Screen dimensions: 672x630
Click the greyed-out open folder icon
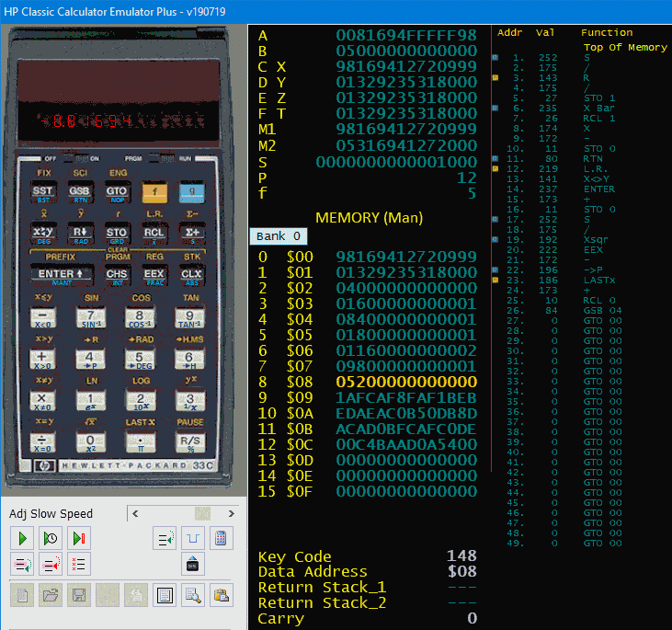pos(51,595)
